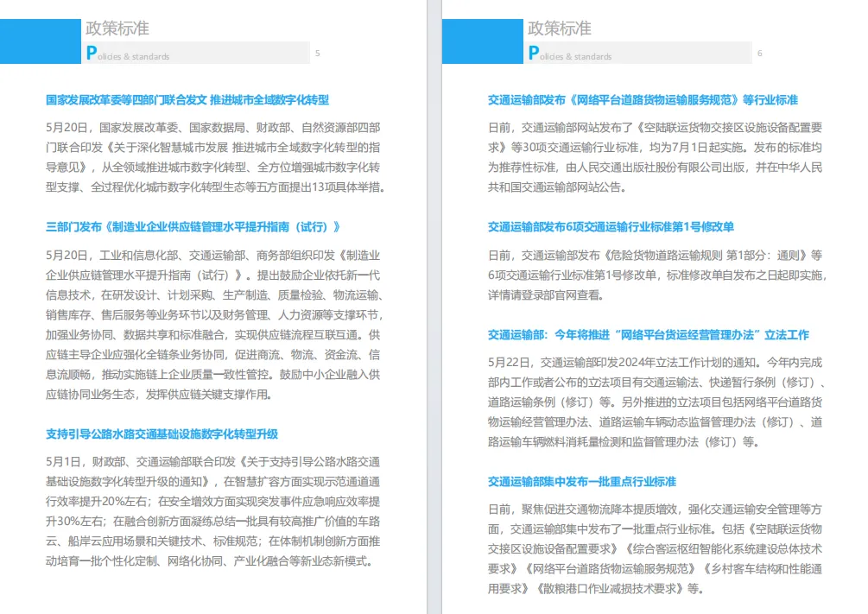This screenshot has width=868, height=614.
Task: Click heading 交通运输部：今年将推进“网络平台货运经营管理办法”立法工作
Action: click(649, 335)
